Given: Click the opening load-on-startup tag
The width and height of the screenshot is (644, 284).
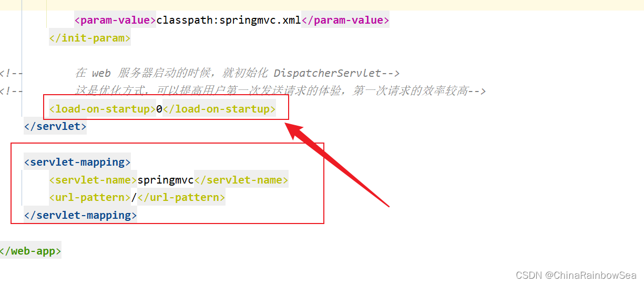Looking at the screenshot, I should 103,109.
